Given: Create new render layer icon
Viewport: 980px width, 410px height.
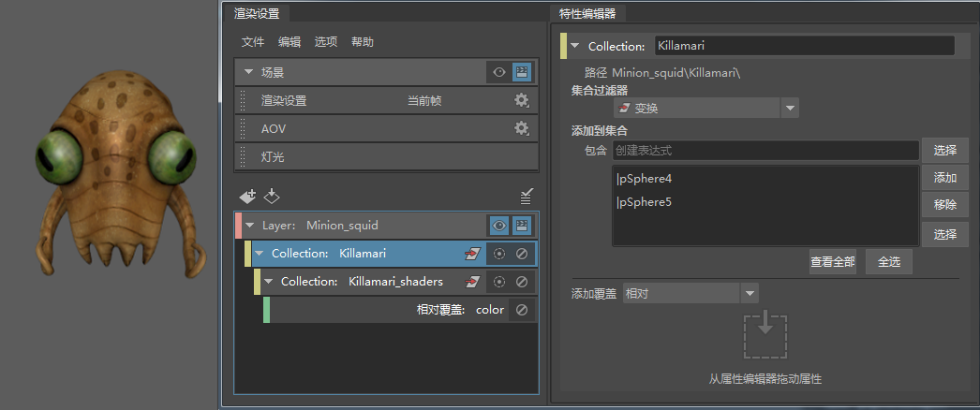Looking at the screenshot, I should pos(247,197).
